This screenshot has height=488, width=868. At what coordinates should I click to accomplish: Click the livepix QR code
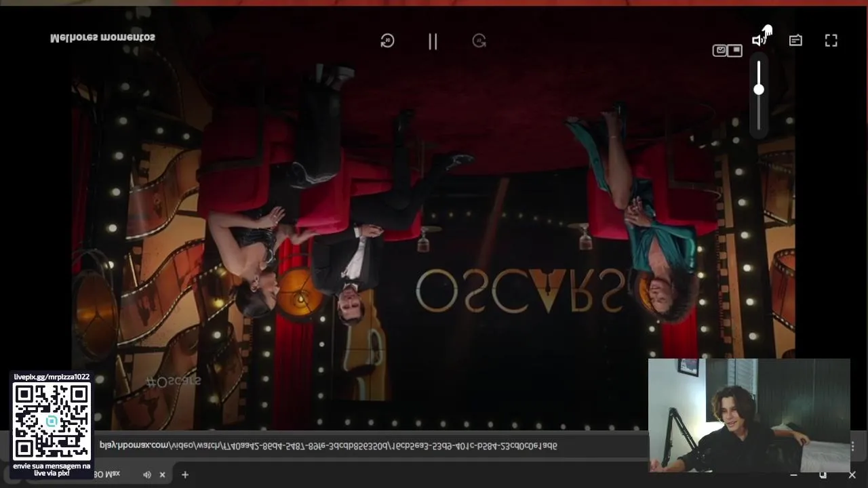52,421
